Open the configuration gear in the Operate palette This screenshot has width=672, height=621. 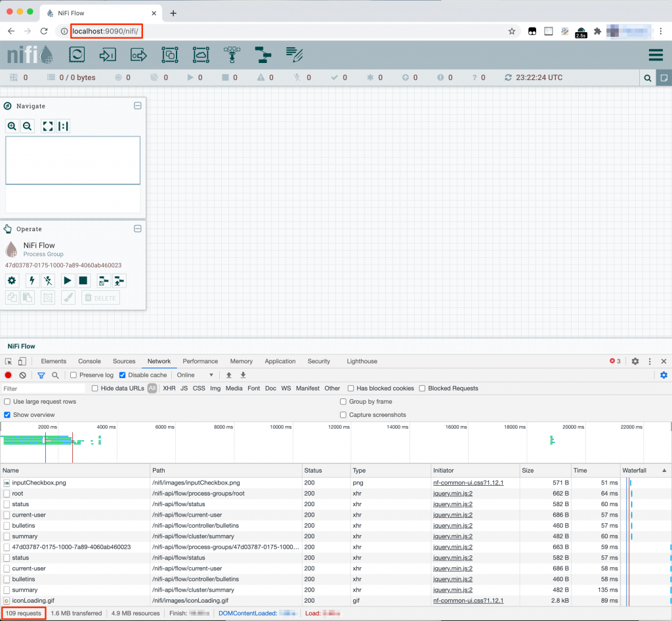[x=12, y=280]
